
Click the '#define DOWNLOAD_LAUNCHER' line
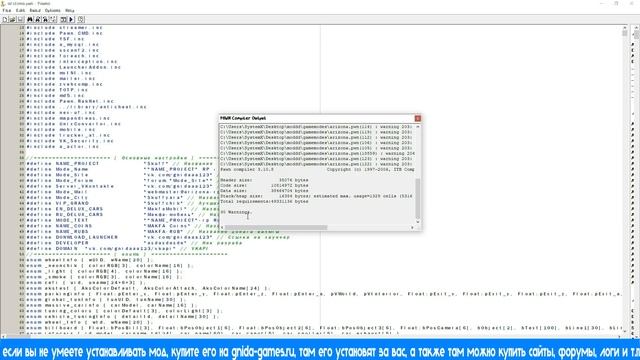coord(158,237)
